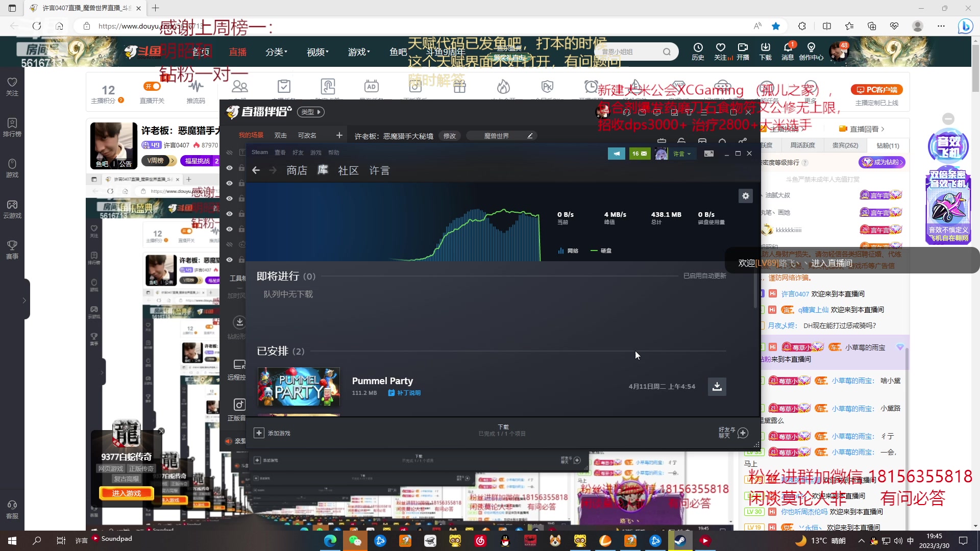Open Bing sidebar icon in Edge
This screenshot has width=980, height=551.
coord(965,26)
